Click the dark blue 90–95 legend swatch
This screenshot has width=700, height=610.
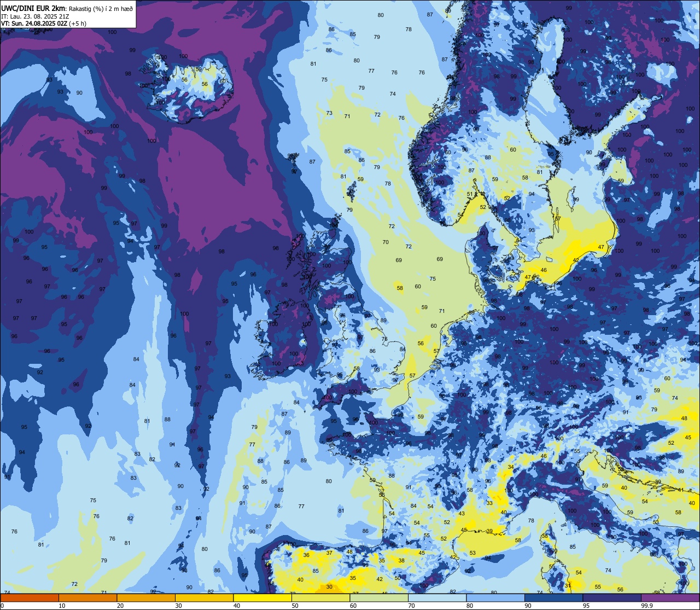(x=553, y=598)
